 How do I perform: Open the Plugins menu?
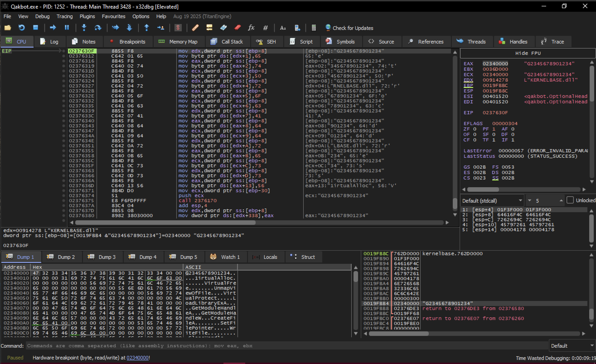87,16
